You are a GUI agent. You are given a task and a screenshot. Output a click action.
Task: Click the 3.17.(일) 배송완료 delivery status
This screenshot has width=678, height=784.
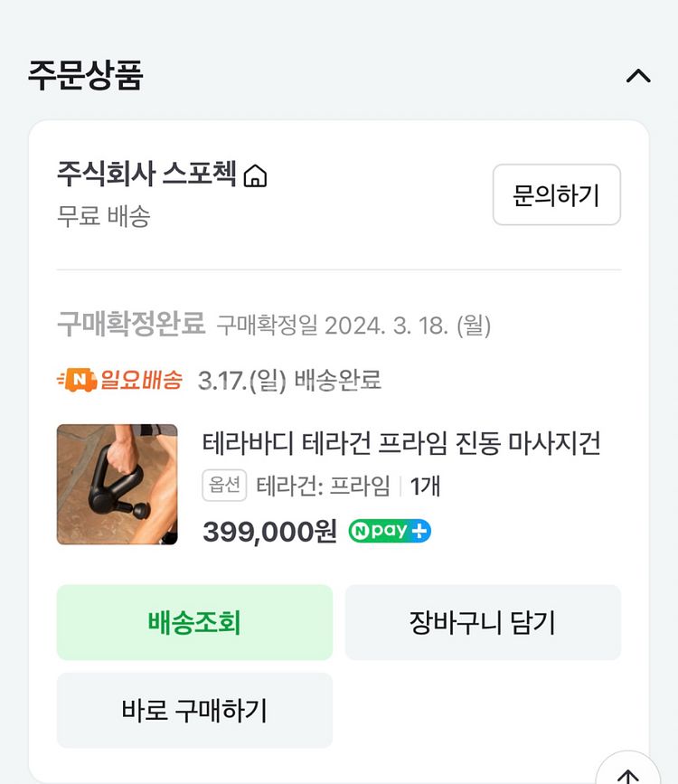click(x=289, y=381)
